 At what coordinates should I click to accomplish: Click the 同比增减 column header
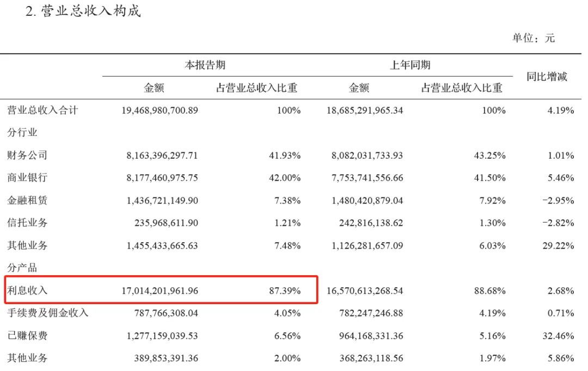547,77
